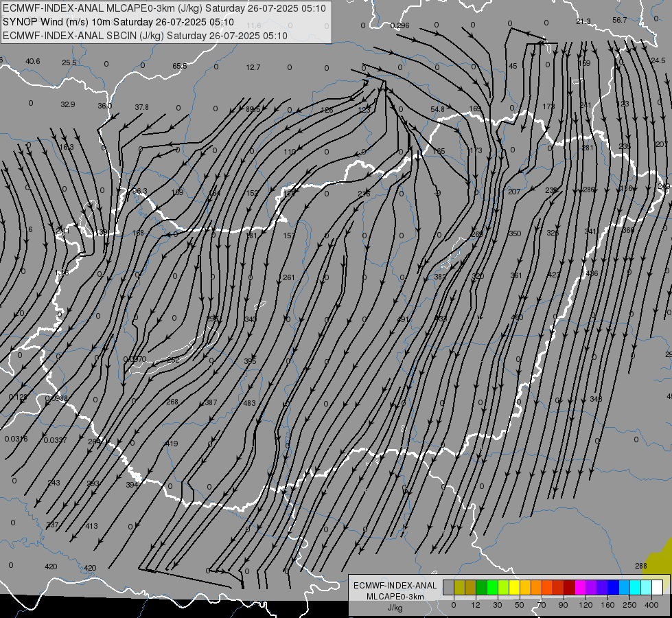Click the map value 65.5
Viewport: 672px width, 618px height.
pos(180,66)
